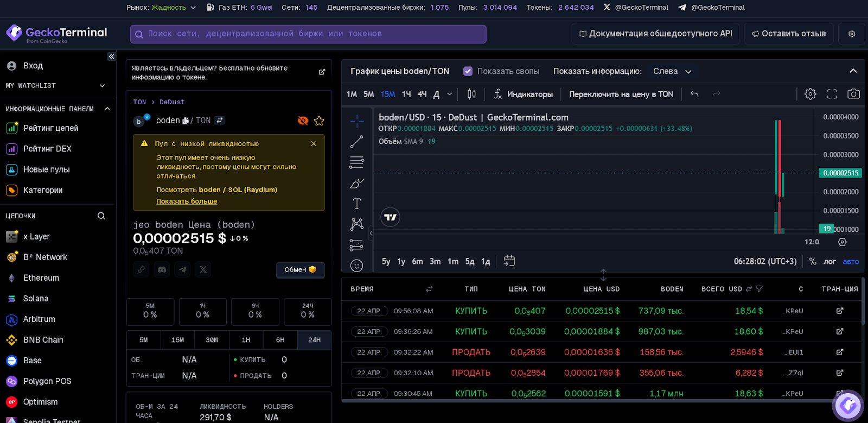This screenshot has height=423, width=868.
Task: Open the chart patterns tool
Action: (356, 224)
